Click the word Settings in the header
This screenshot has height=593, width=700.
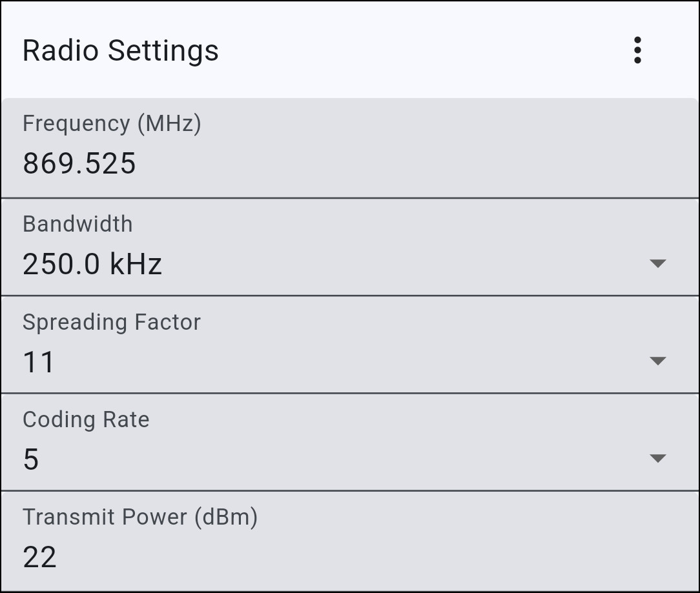[163, 50]
